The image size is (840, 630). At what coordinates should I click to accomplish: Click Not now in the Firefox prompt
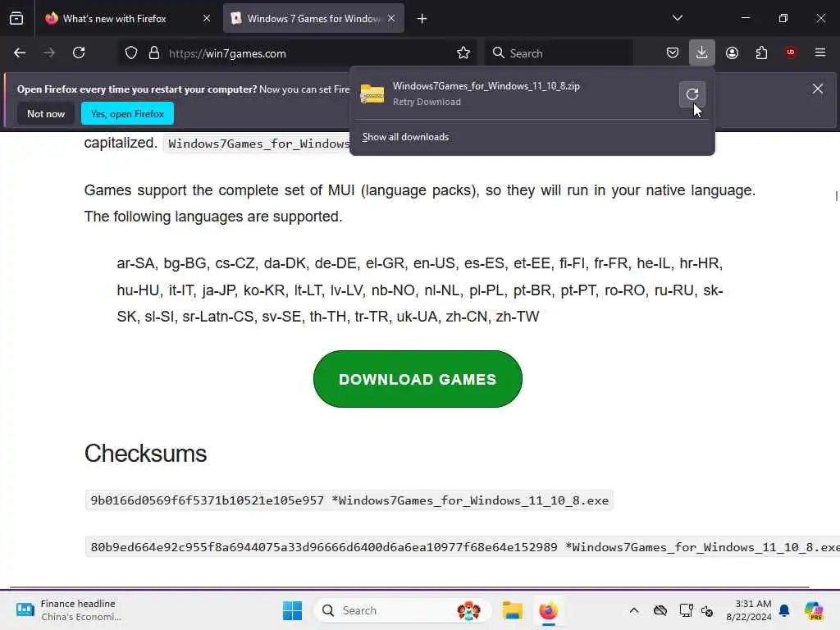point(46,113)
